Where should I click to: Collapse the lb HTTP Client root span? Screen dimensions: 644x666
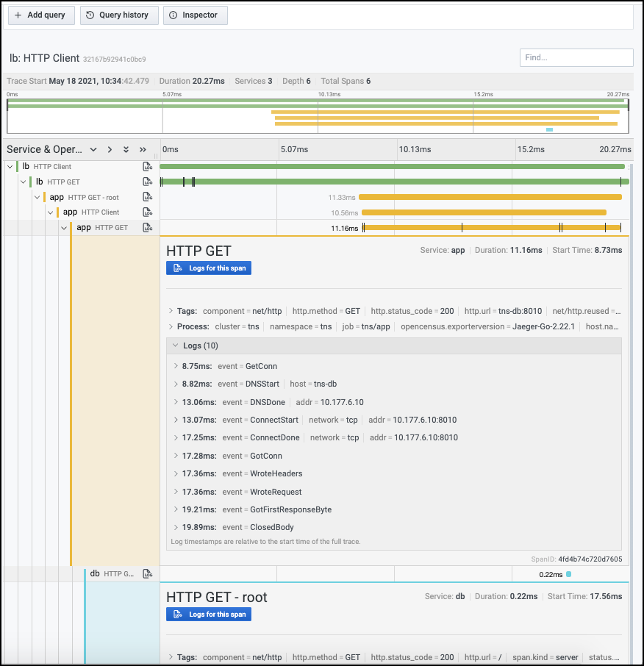pos(10,167)
